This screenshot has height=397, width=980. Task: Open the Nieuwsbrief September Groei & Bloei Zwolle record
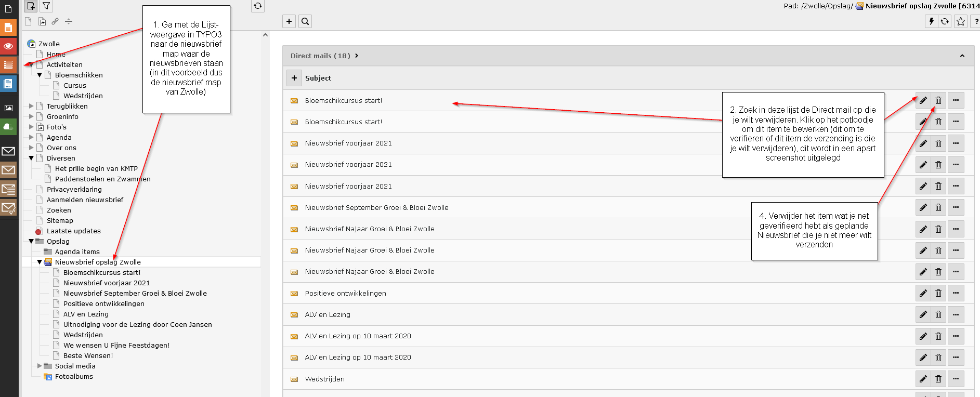(x=376, y=208)
